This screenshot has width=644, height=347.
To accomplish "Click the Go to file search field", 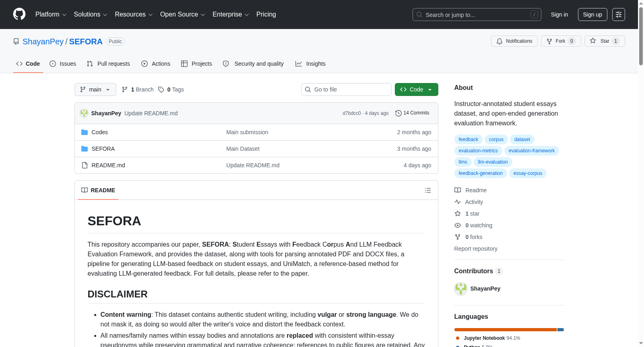I will click(346, 89).
